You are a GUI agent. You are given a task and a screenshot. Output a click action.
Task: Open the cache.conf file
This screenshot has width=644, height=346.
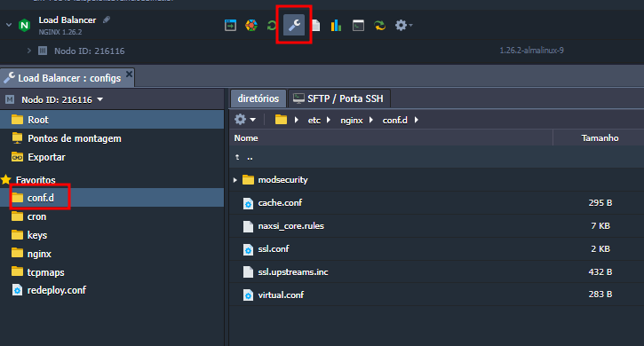click(280, 203)
